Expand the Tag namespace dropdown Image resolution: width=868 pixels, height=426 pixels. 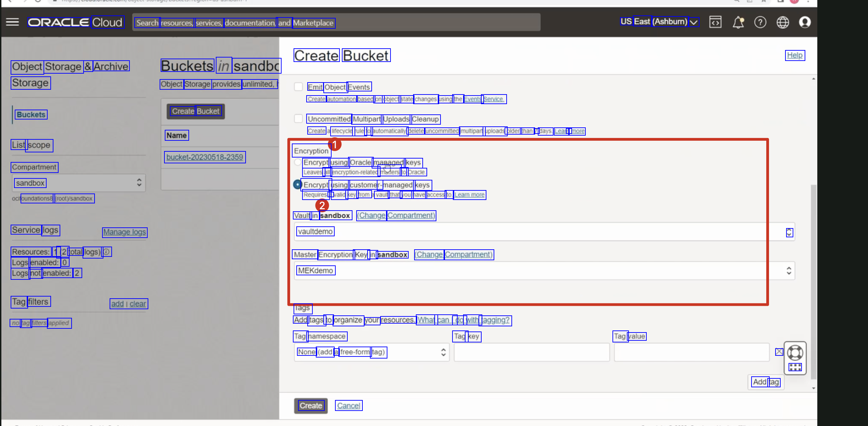[x=372, y=352]
